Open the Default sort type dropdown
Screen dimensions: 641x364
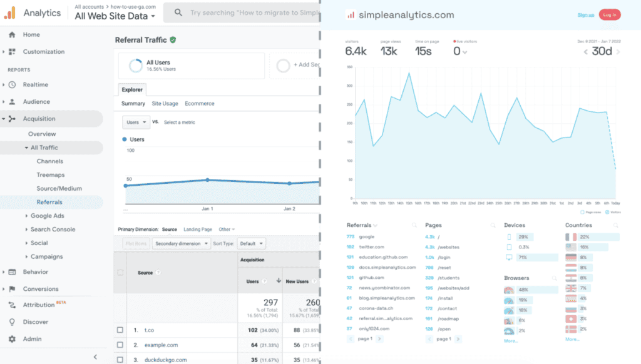tap(252, 243)
